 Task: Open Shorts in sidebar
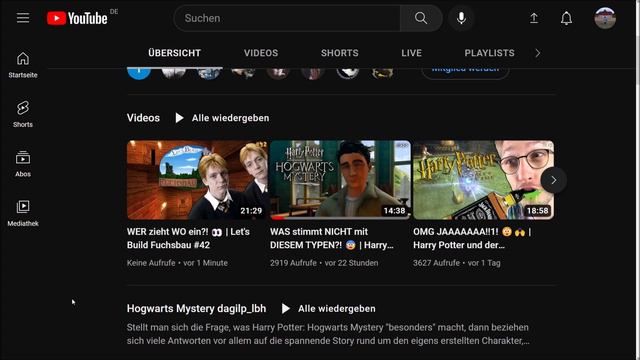tap(23, 114)
